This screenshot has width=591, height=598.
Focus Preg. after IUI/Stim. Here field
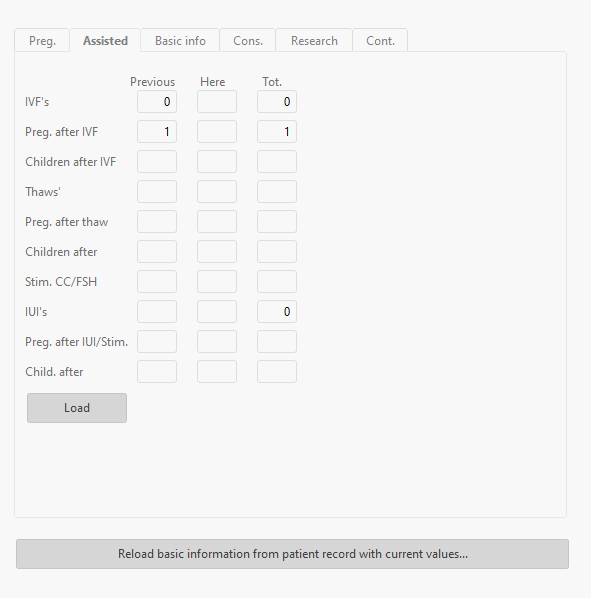(217, 341)
